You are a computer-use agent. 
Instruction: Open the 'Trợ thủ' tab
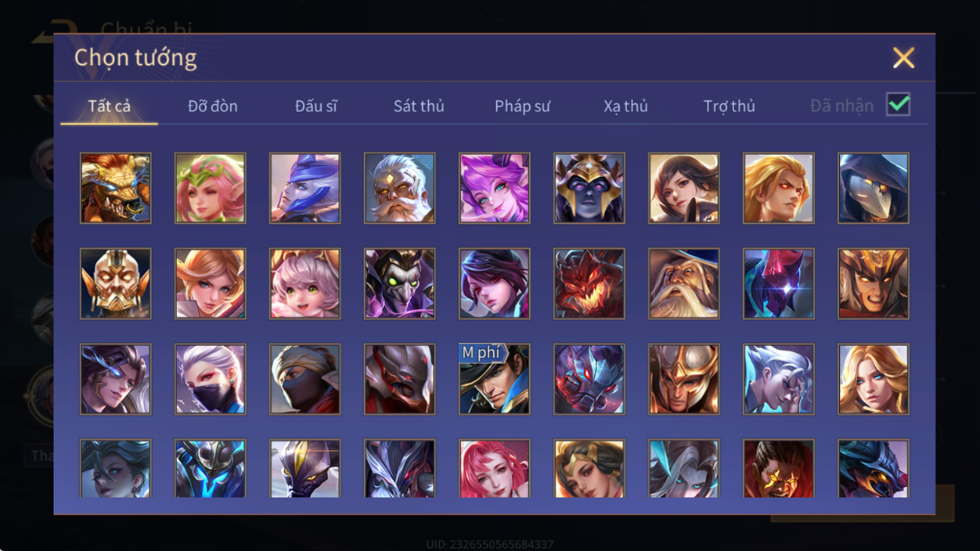click(x=729, y=106)
